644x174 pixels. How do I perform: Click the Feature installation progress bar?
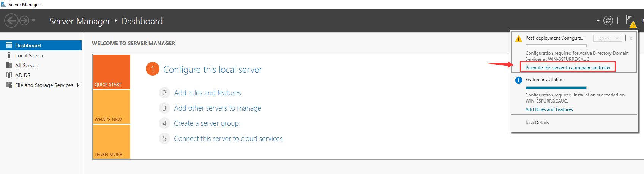pos(556,88)
